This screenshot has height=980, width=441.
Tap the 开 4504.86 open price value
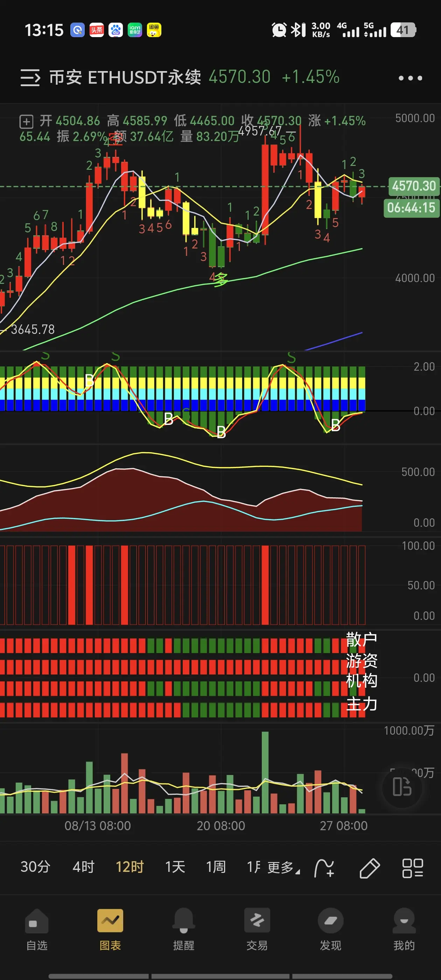point(70,121)
